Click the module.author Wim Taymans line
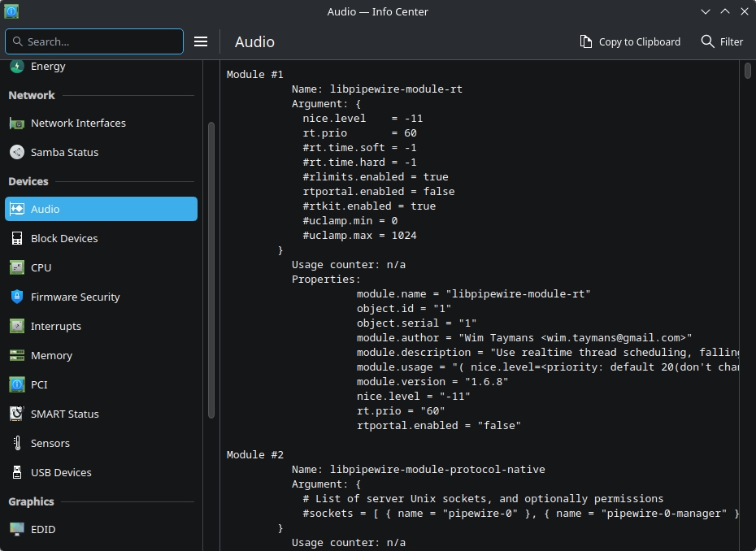This screenshot has height=551, width=756. click(524, 337)
